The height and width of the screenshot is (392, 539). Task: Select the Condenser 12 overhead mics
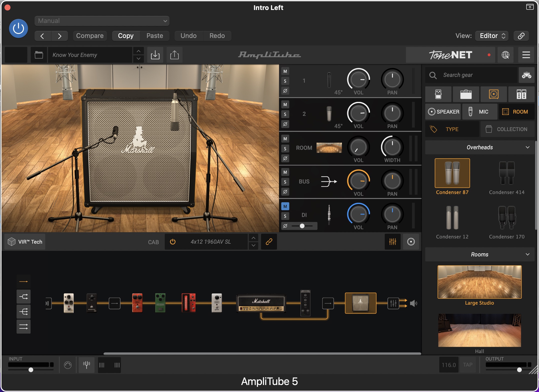click(452, 218)
